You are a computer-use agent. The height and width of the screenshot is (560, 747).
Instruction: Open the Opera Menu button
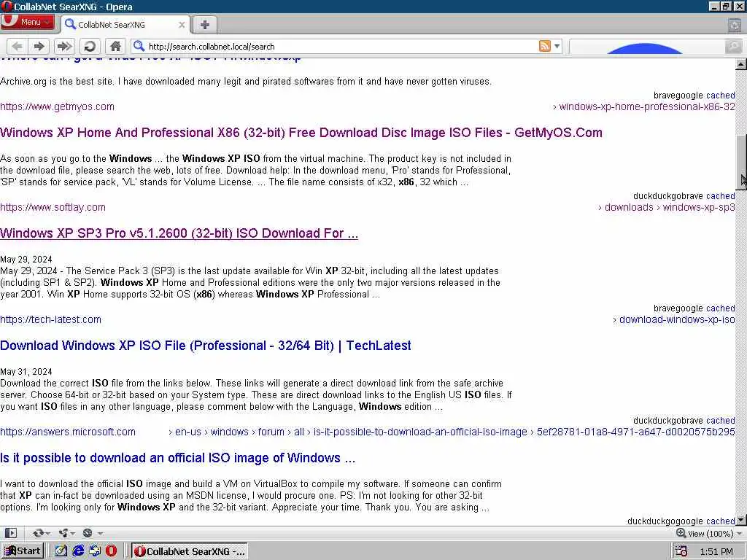(27, 22)
